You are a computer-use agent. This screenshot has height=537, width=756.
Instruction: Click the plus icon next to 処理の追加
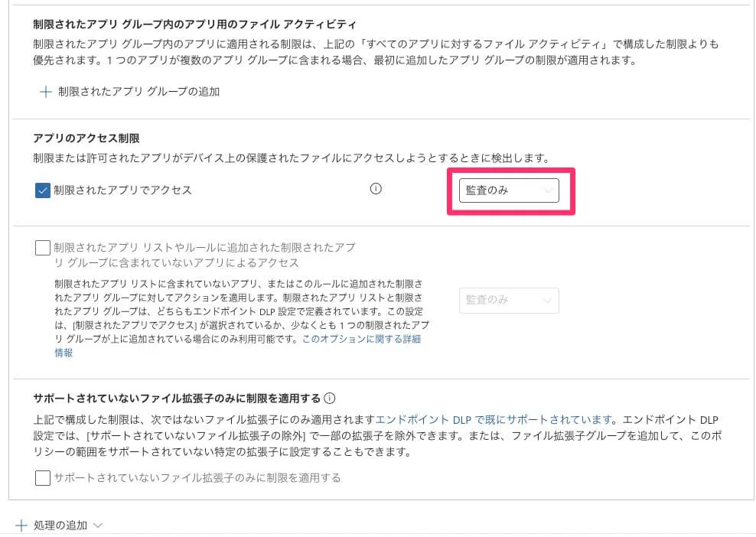point(21,526)
